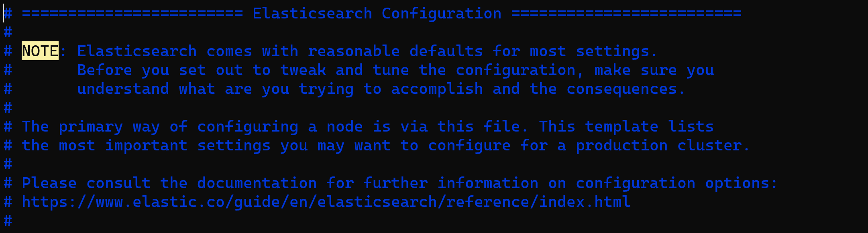Image resolution: width=868 pixels, height=233 pixels.
Task: Place cursor on 'understand' in the third note line
Action: pyautogui.click(x=123, y=89)
